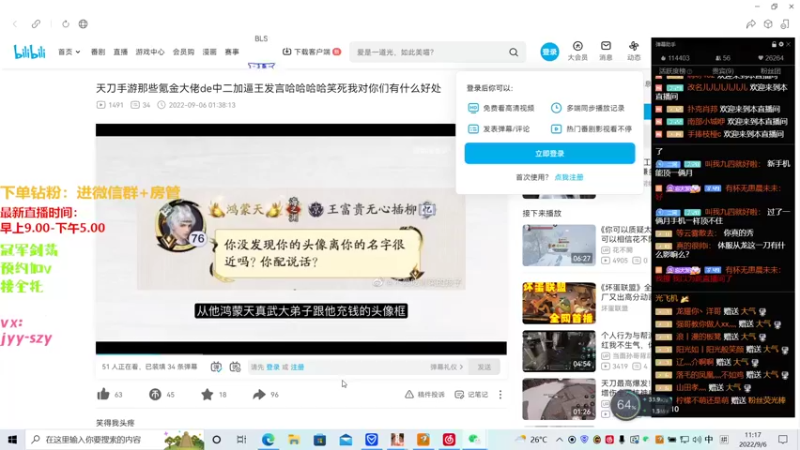Click 下载客户端 button
This screenshot has width=800, height=450.
click(x=311, y=52)
